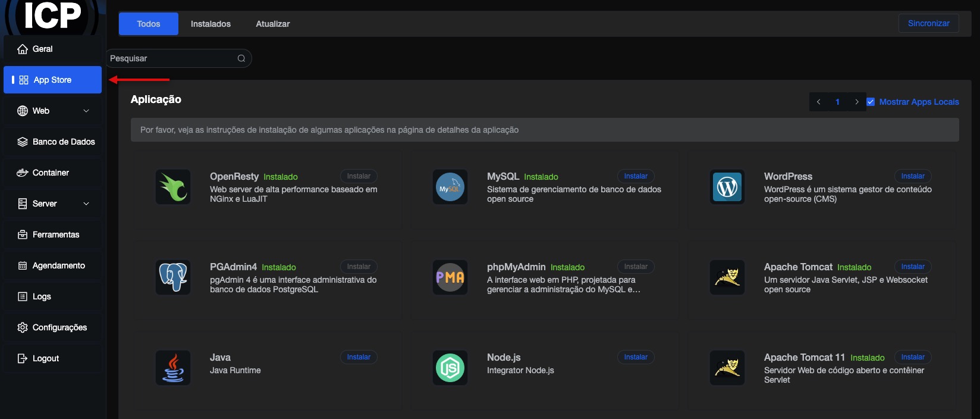Screen dimensions: 980x419
Task: Click the Java Runtime description text
Action: (x=235, y=370)
